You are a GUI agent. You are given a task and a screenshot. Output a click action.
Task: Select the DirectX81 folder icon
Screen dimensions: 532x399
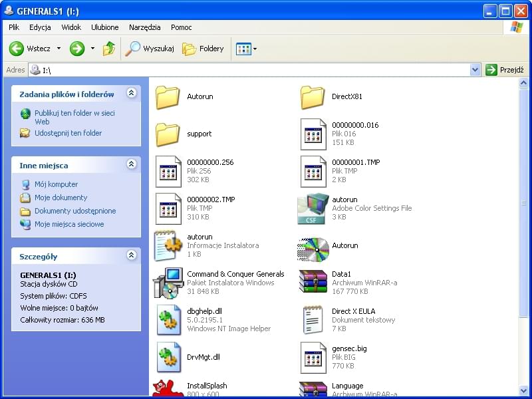[x=313, y=97]
